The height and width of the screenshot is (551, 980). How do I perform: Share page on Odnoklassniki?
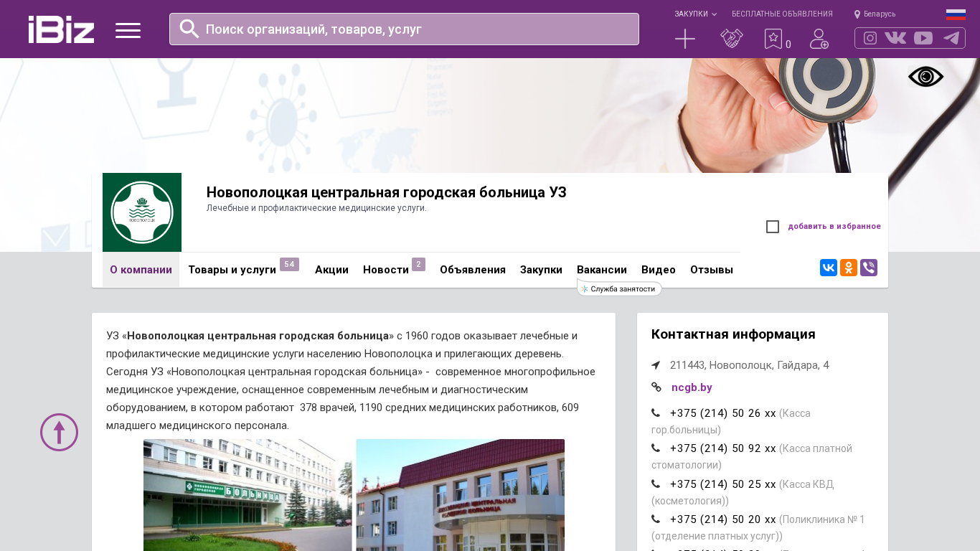tap(849, 268)
